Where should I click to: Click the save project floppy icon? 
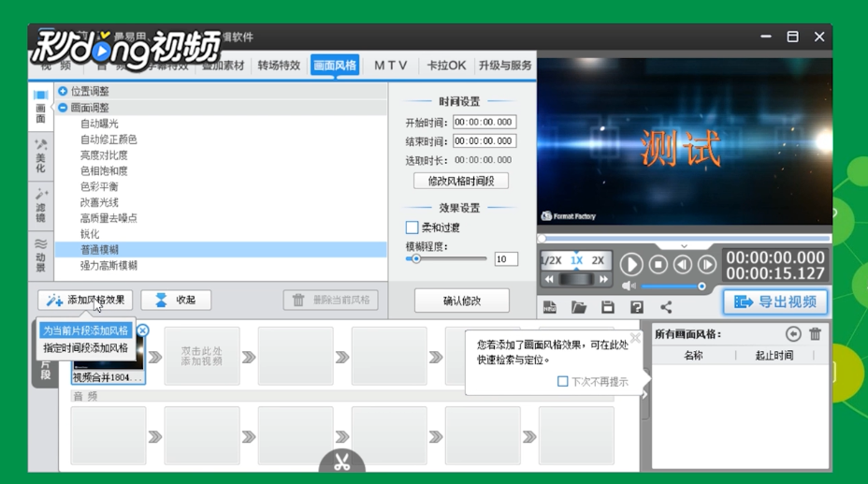point(608,307)
